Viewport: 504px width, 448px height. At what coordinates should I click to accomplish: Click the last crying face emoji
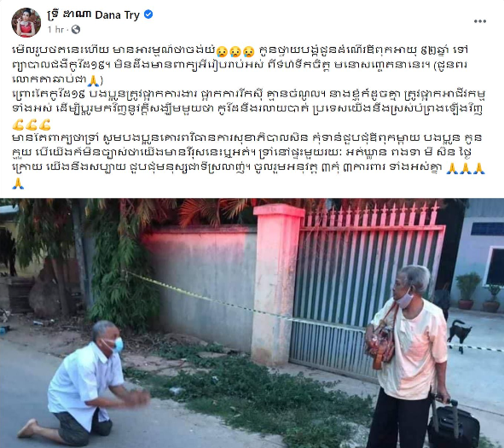(248, 51)
